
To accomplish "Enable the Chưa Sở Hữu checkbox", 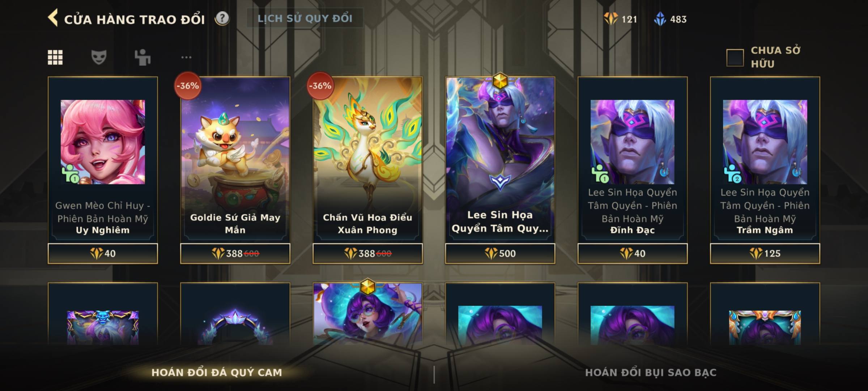I will coord(735,58).
